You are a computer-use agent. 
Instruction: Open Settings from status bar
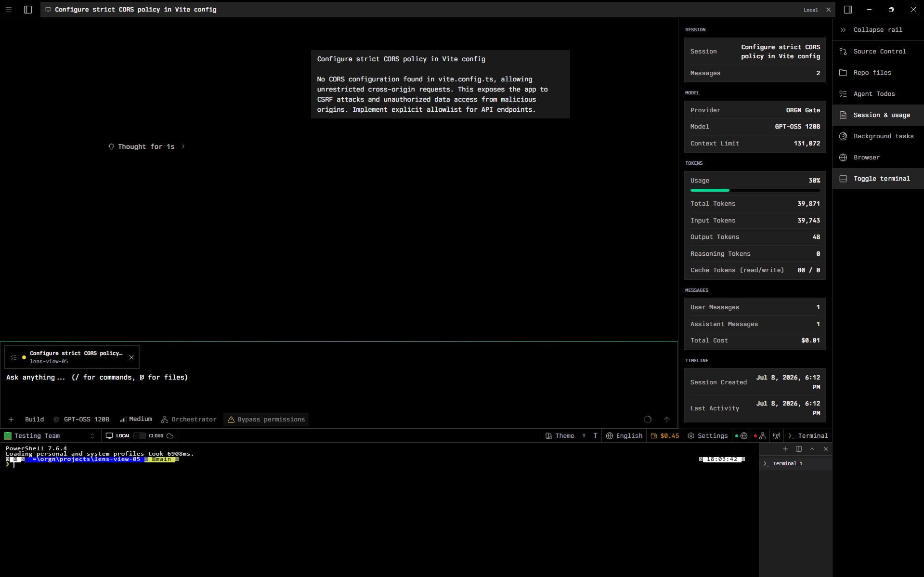(x=708, y=436)
